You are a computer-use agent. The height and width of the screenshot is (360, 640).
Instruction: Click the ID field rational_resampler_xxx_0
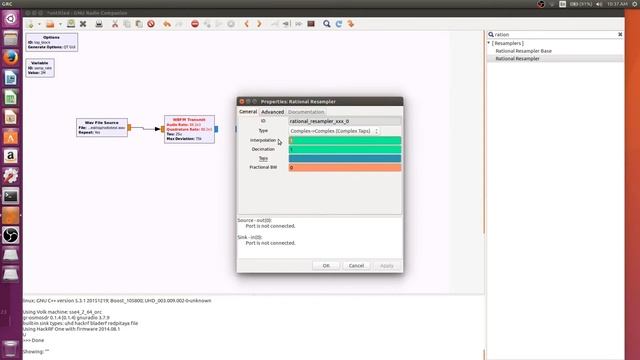(x=345, y=121)
